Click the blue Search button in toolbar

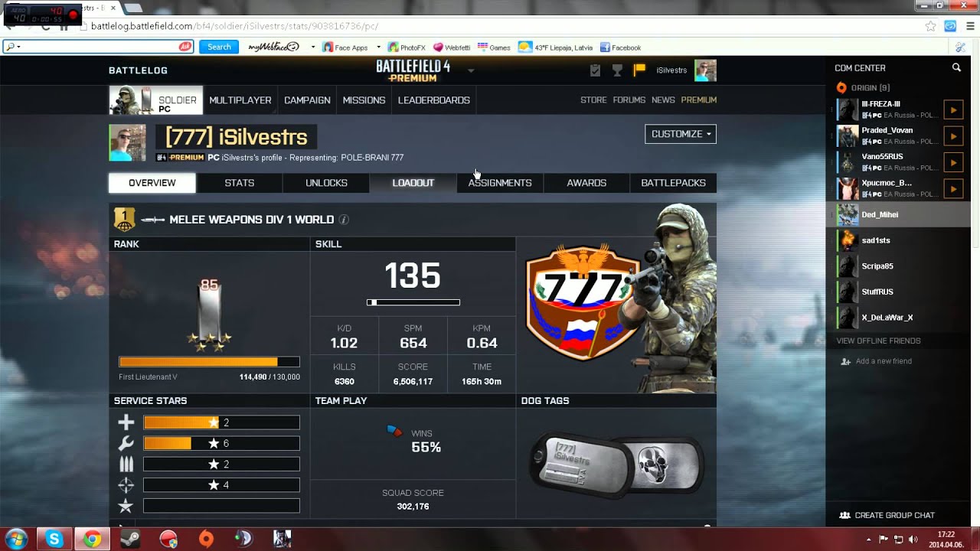tap(219, 47)
